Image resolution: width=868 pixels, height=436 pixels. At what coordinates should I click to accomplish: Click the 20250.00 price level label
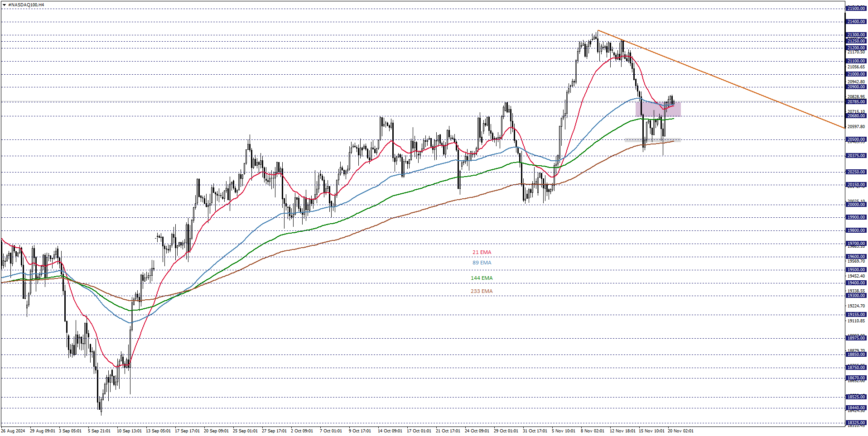point(856,172)
